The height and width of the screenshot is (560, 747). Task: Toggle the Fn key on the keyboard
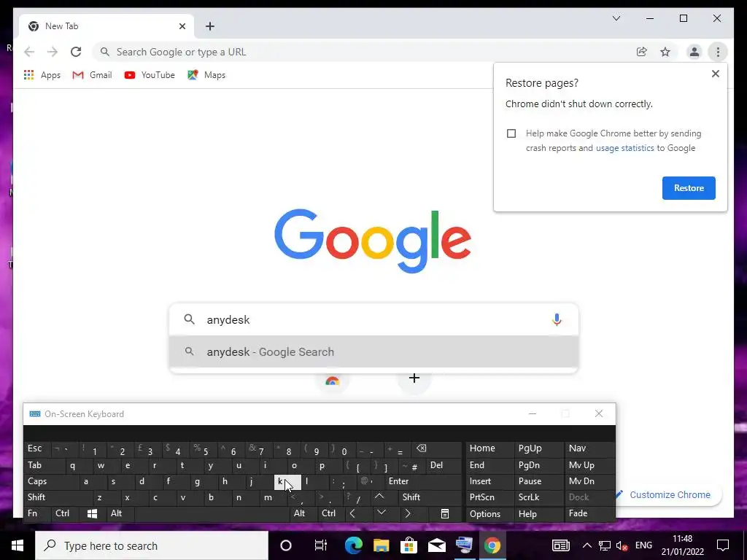coord(36,514)
